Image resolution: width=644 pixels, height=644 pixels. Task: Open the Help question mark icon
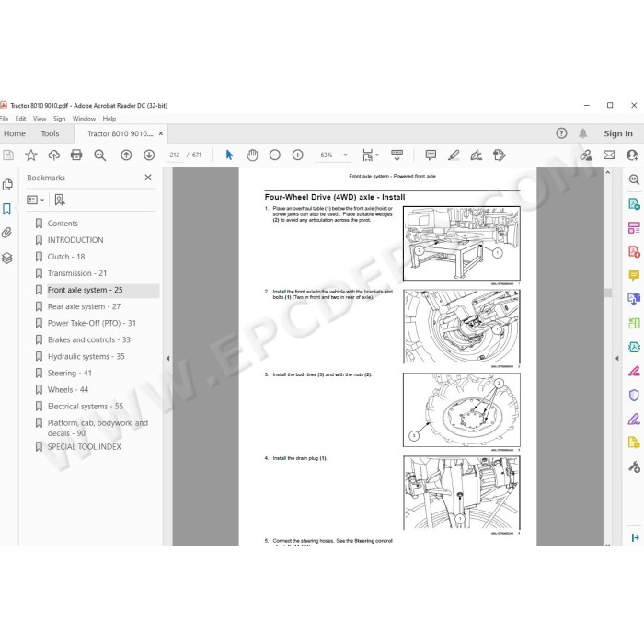561,133
